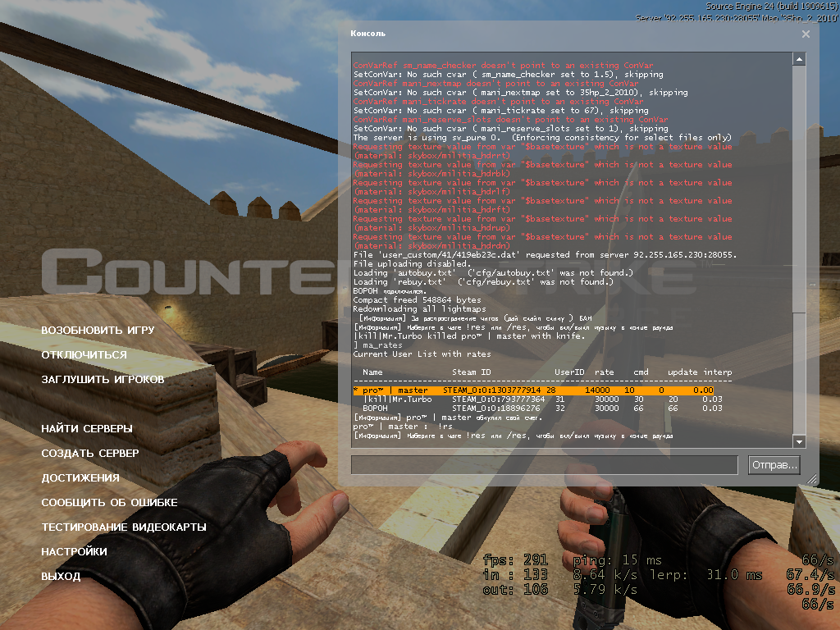Open ДОСТИЖЕНИЯ achievements menu
Viewport: 840px width, 630px height.
(80, 478)
